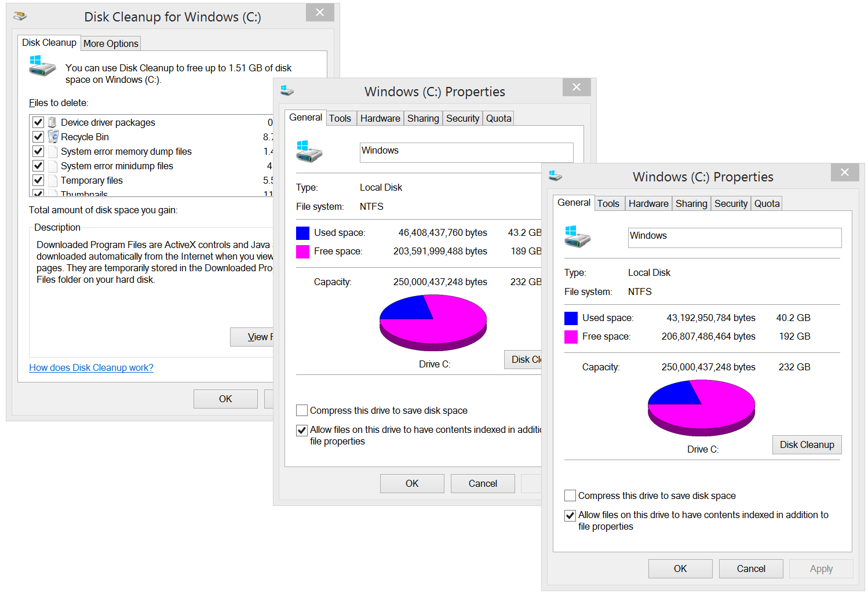Click the drive icon in middle Properties window
Viewport: 868px width, 594px height.
tap(309, 151)
